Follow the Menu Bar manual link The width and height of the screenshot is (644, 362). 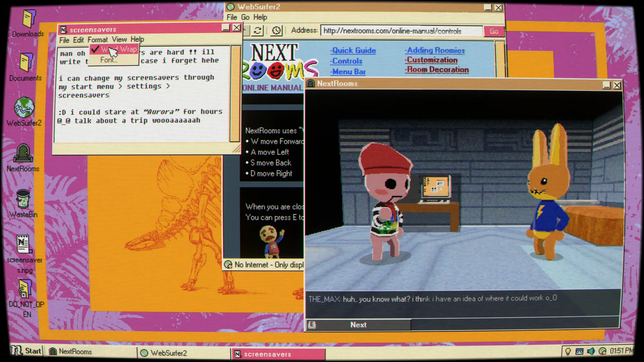pyautogui.click(x=348, y=72)
